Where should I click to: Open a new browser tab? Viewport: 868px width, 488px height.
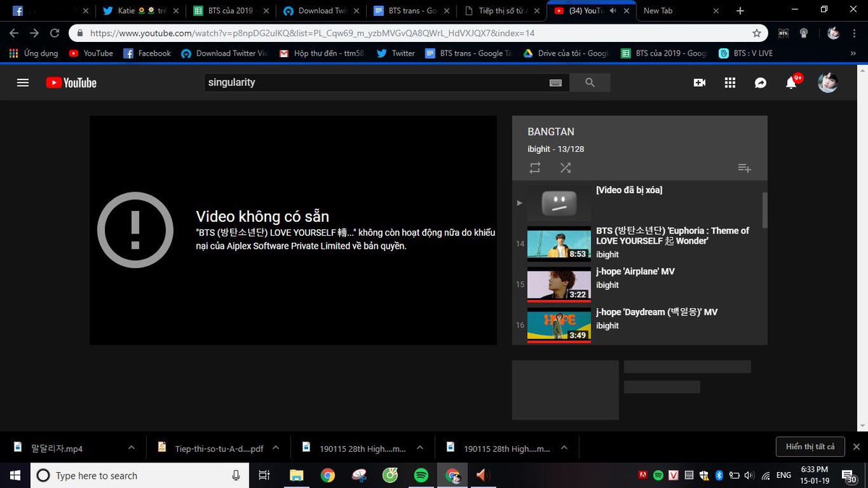740,11
